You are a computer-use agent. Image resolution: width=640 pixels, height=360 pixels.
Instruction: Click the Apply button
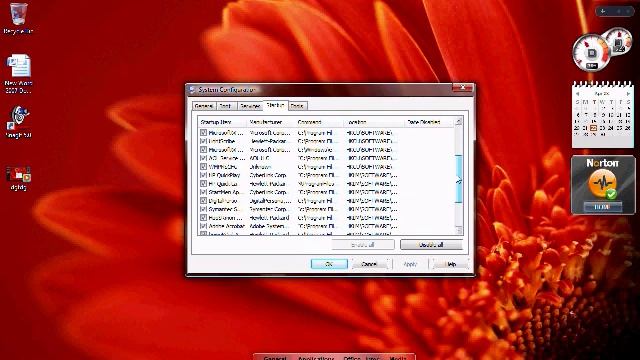tap(410, 264)
